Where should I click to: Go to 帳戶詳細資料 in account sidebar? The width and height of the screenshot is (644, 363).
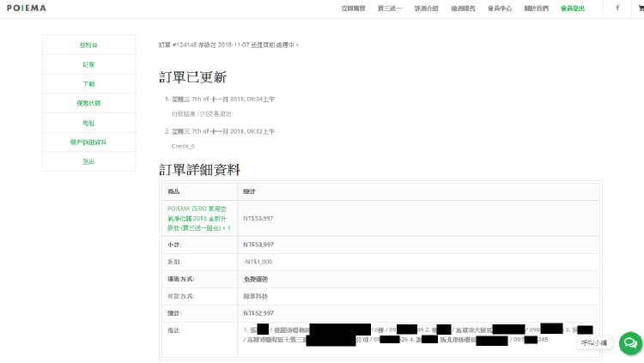click(88, 142)
